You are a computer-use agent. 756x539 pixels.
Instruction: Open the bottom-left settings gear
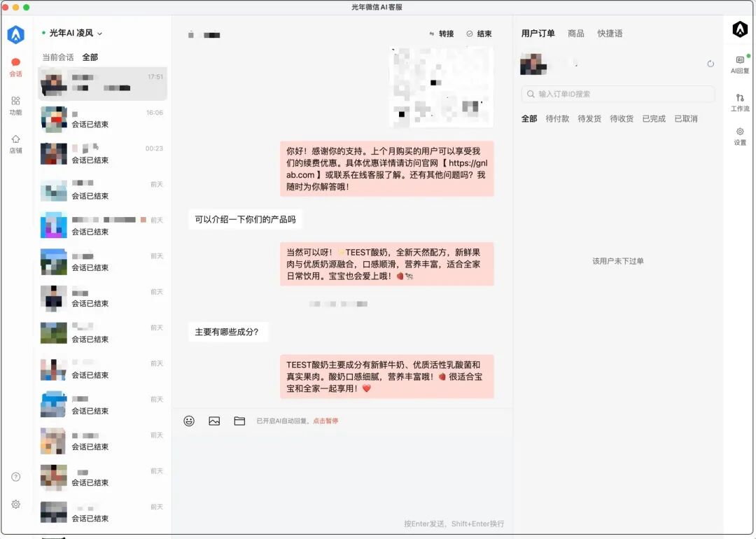click(x=15, y=504)
